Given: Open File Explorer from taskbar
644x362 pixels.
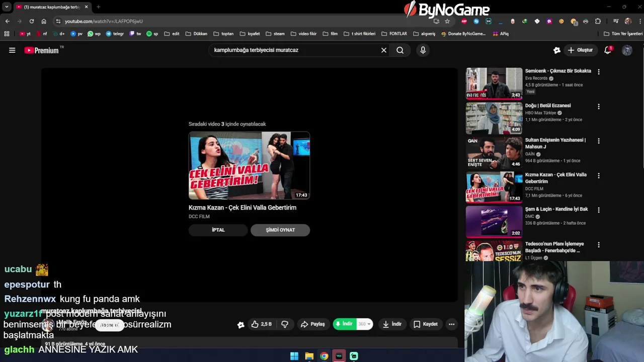Looking at the screenshot, I should [309, 356].
